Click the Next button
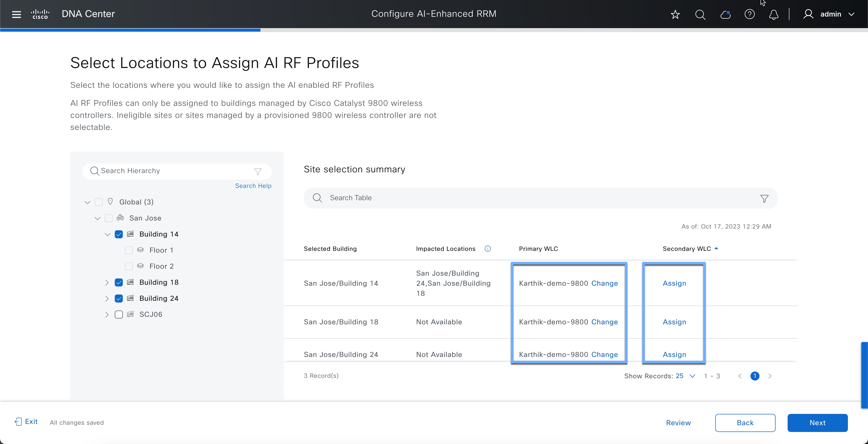 pos(817,422)
